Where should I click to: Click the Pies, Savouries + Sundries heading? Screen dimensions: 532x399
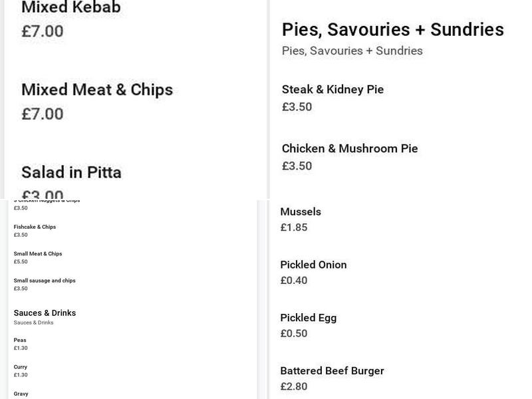[x=392, y=29]
